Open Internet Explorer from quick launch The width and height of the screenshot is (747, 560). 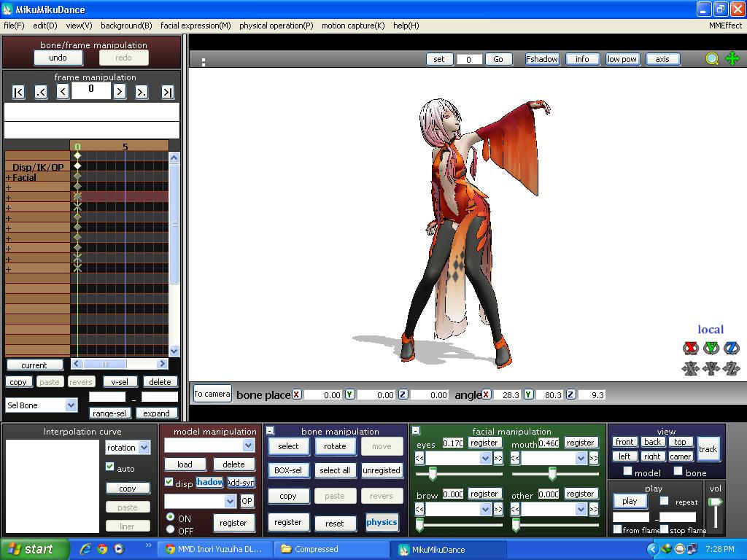(85, 549)
